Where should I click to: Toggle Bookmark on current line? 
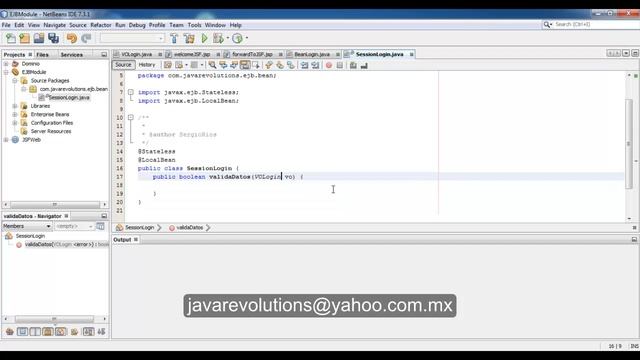point(291,65)
